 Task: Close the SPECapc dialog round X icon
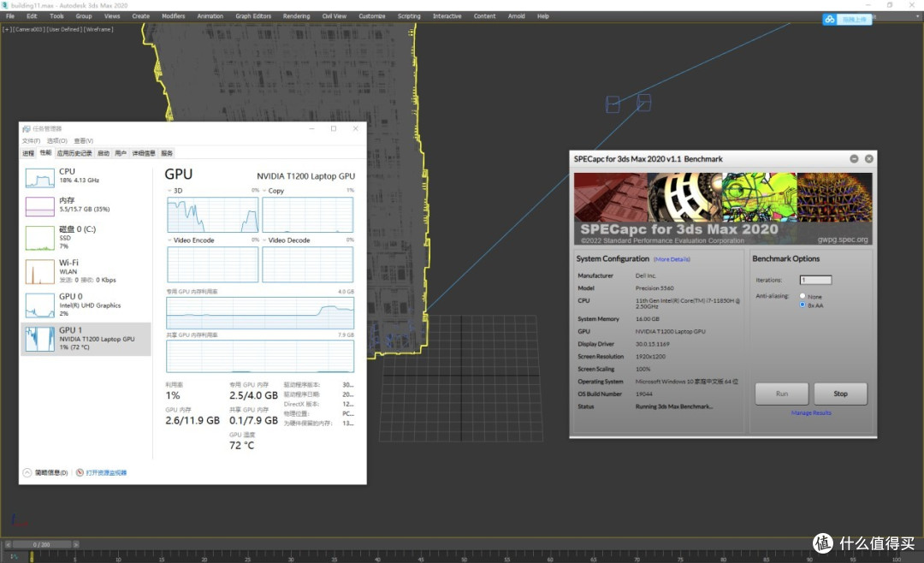click(868, 159)
